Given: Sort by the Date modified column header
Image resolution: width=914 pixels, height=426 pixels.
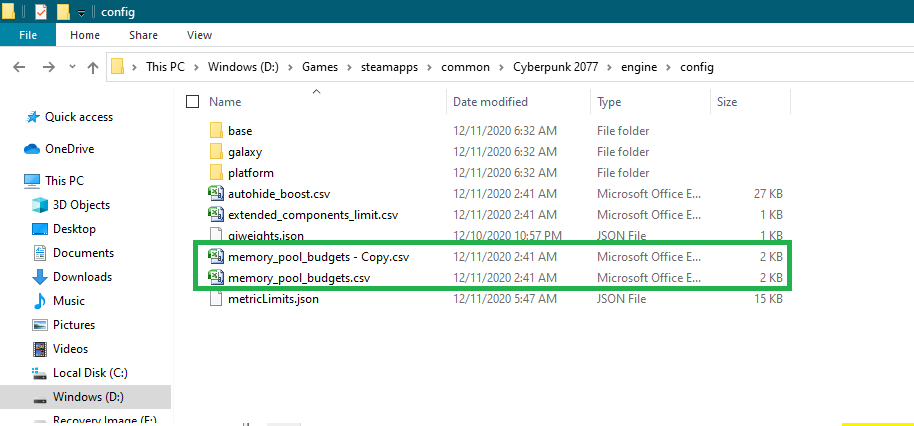Looking at the screenshot, I should 490,102.
